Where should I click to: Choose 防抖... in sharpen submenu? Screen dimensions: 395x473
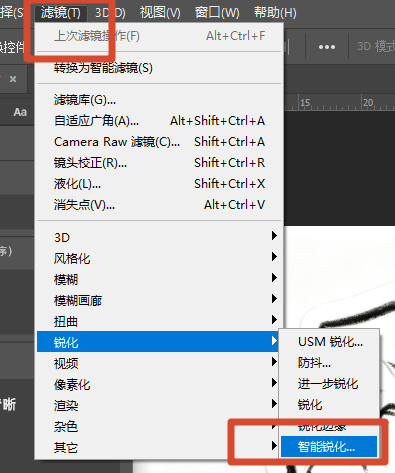point(329,363)
